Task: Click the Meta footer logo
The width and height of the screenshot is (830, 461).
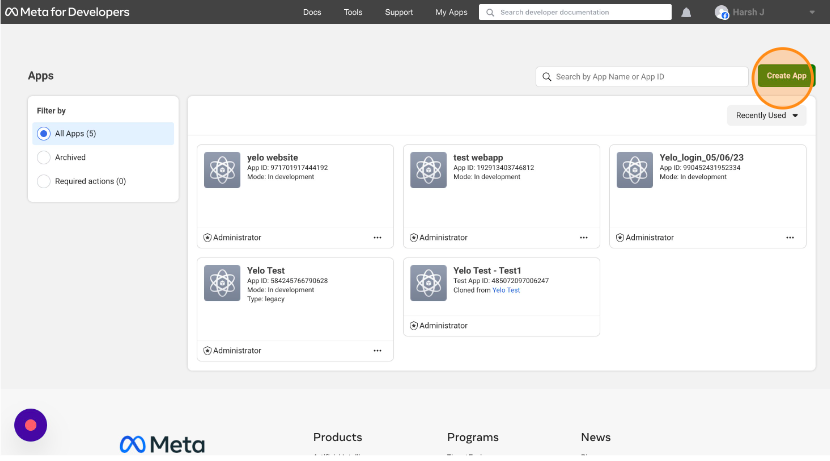Action: (162, 444)
